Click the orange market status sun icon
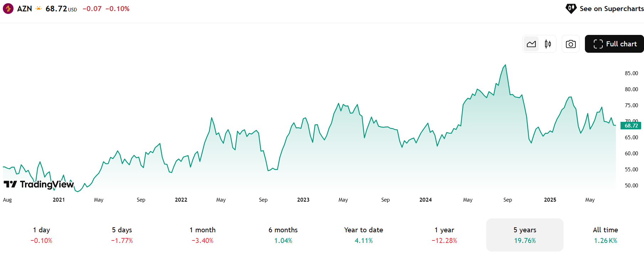 [39, 8]
